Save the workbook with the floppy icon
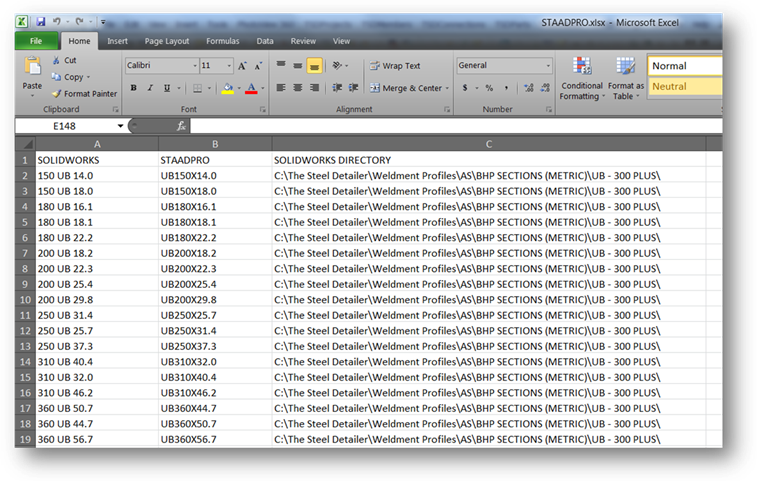The width and height of the screenshot is (757, 481). tap(41, 22)
